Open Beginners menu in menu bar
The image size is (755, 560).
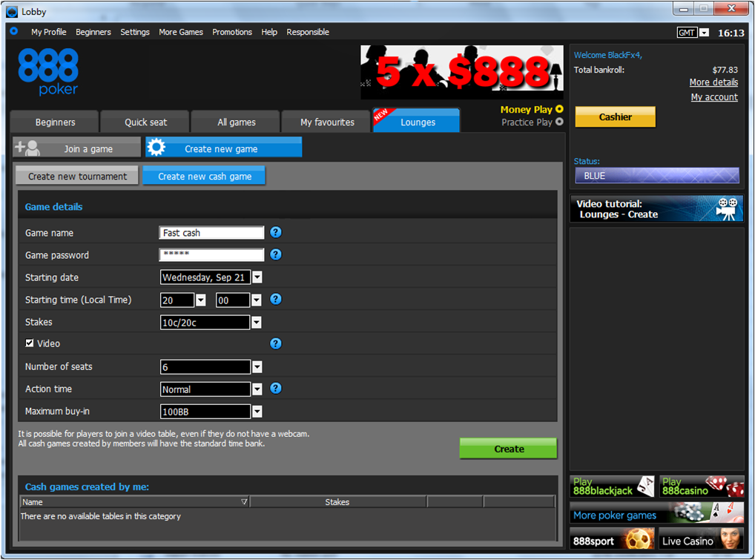point(93,32)
